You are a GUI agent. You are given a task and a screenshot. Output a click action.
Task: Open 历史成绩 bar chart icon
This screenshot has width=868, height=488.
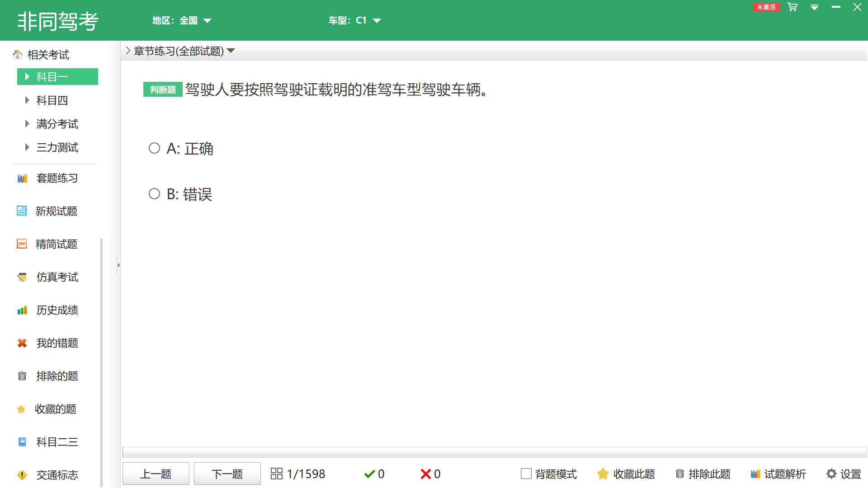pyautogui.click(x=22, y=310)
